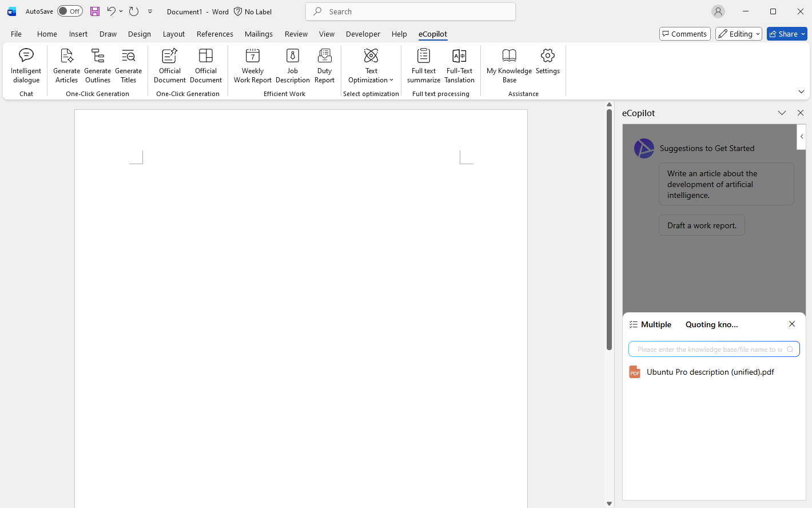Open eCopilot pane options dropdown
The width and height of the screenshot is (812, 508).
tap(782, 113)
